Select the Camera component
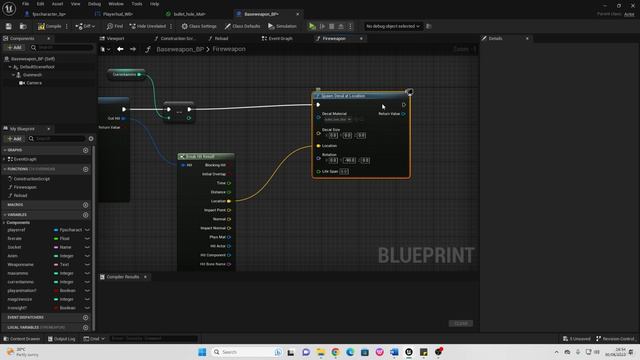 pyautogui.click(x=34, y=83)
